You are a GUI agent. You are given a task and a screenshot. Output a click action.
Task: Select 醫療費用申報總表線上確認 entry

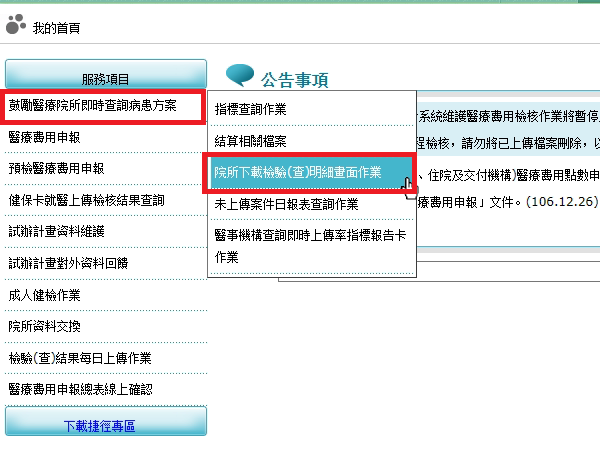pos(84,389)
